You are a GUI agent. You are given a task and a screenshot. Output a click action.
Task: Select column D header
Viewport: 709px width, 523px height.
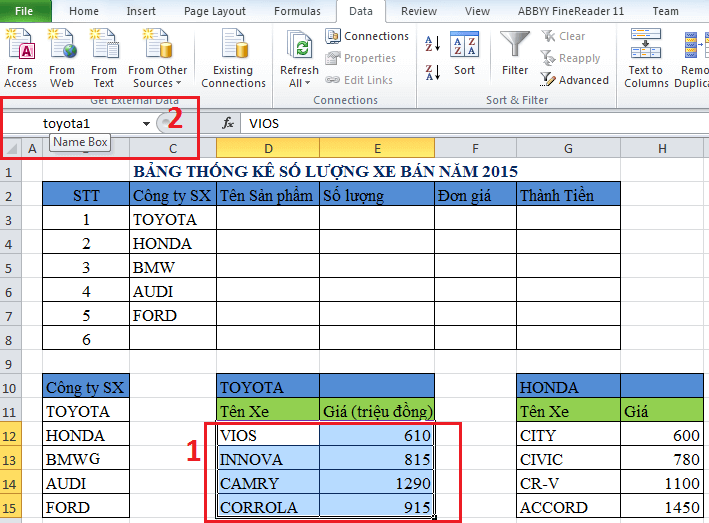[268, 148]
